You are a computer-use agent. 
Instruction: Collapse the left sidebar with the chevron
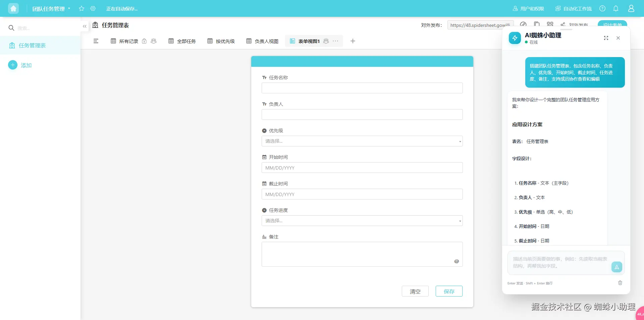pos(85,26)
